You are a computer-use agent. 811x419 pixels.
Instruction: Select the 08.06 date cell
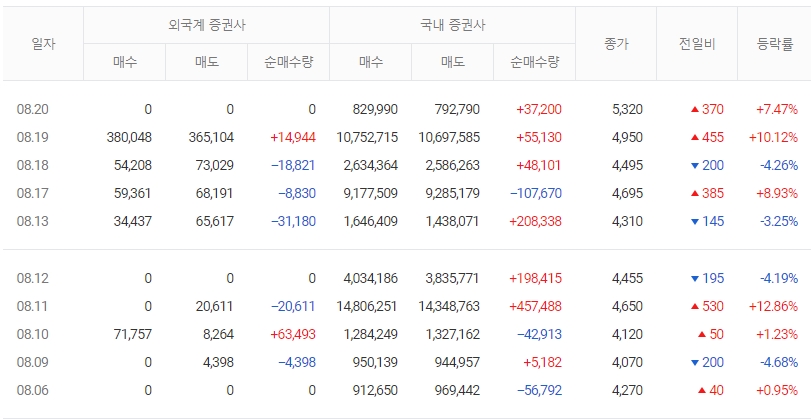(33, 390)
